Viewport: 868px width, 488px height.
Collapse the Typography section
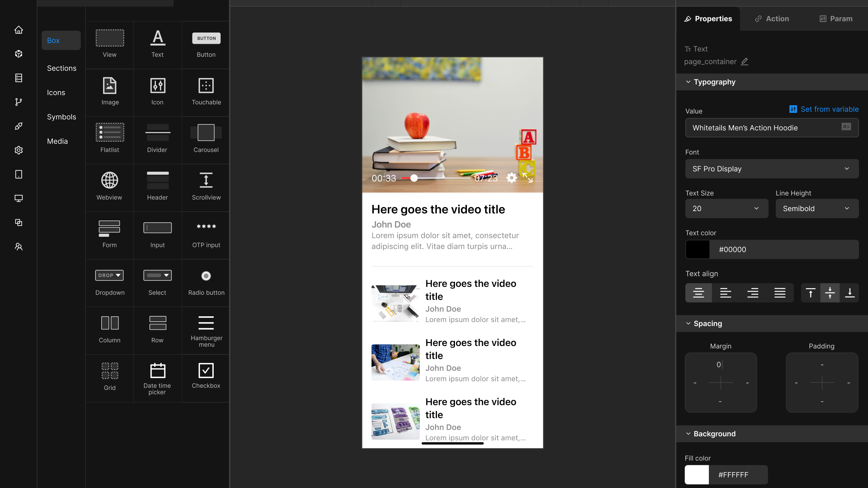(x=688, y=82)
